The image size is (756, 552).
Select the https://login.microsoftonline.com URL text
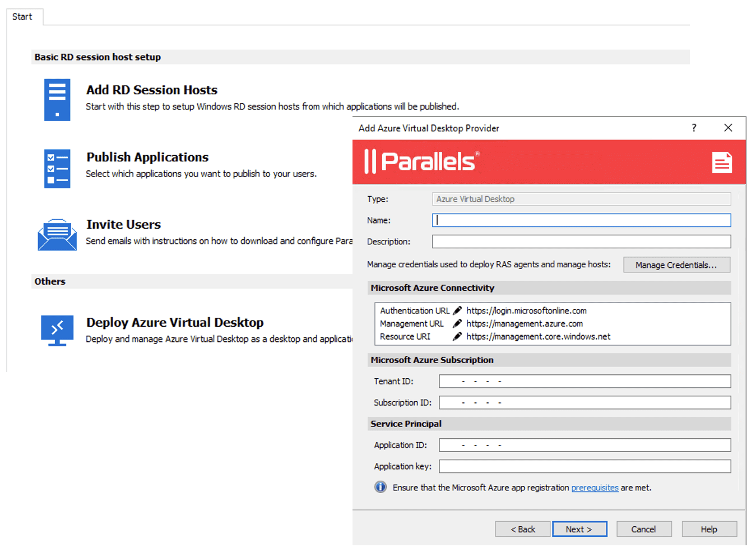[x=526, y=310]
